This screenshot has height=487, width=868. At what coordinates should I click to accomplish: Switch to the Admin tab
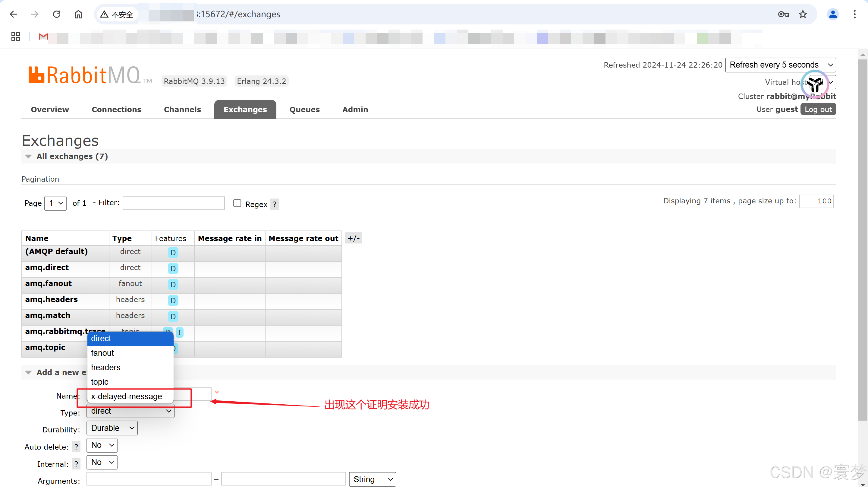(x=355, y=109)
